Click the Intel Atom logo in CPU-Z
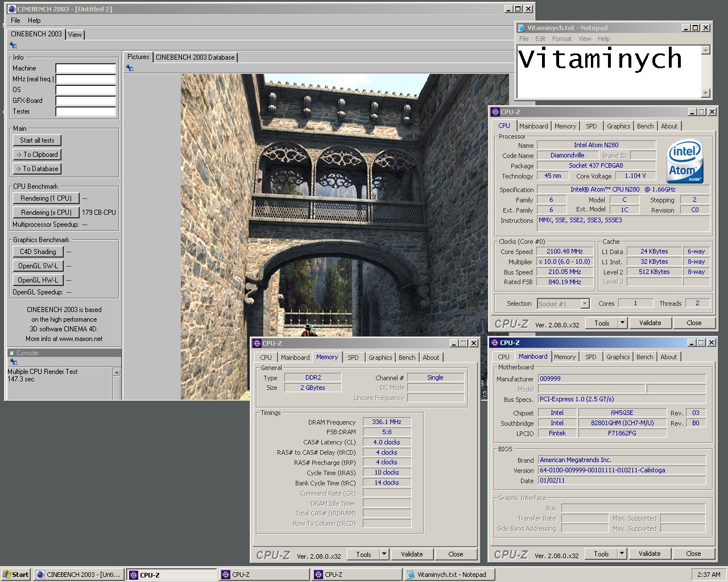The width and height of the screenshot is (728, 582). point(685,161)
